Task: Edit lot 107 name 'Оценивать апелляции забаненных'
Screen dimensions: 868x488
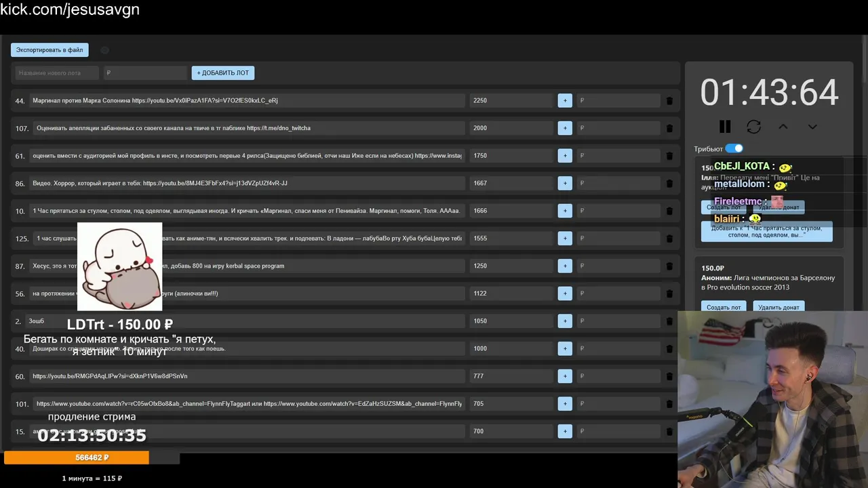Action: 249,128
